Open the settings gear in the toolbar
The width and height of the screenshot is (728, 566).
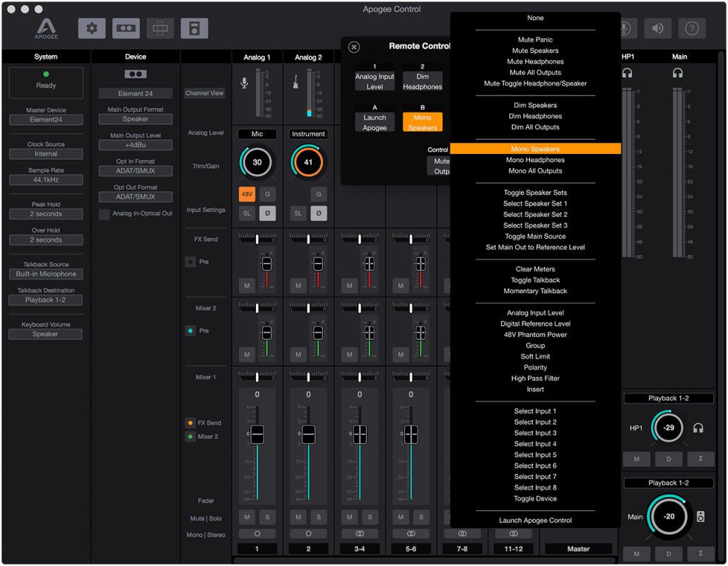point(92,28)
